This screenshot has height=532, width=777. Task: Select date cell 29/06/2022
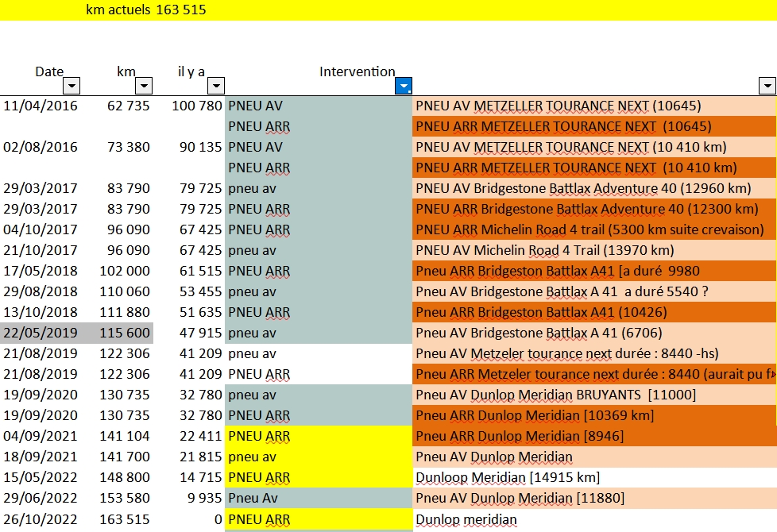click(x=41, y=498)
